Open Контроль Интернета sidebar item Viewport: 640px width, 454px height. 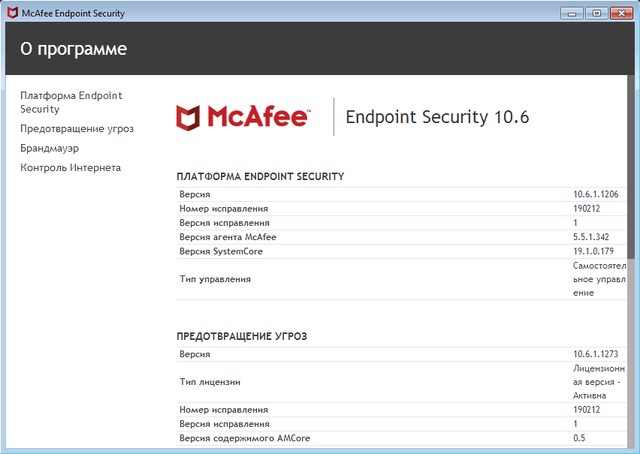(70, 167)
